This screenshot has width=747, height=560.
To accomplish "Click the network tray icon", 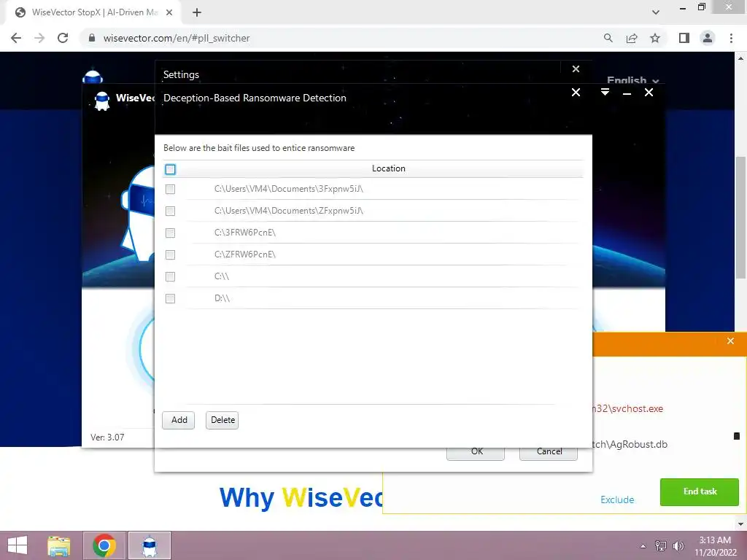I will pos(661,546).
